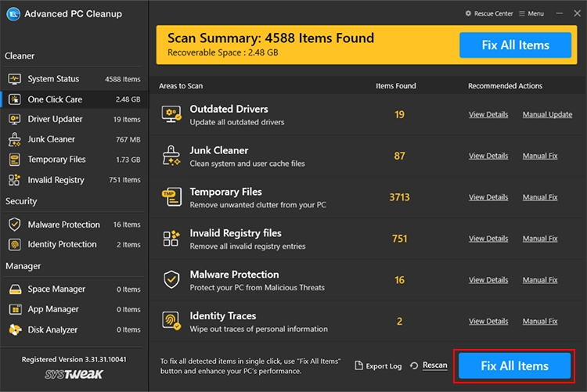Click the Export Log document icon
Screen dimensions: 587x392
(x=358, y=365)
